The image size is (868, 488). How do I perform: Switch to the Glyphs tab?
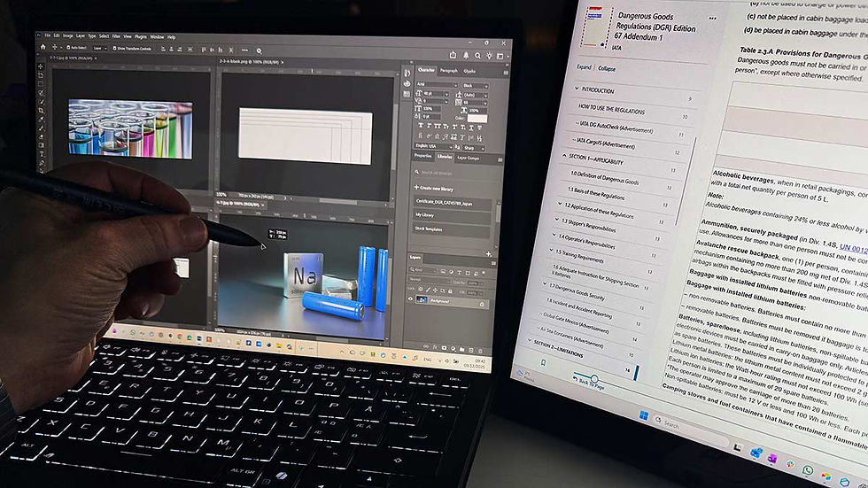pyautogui.click(x=469, y=72)
